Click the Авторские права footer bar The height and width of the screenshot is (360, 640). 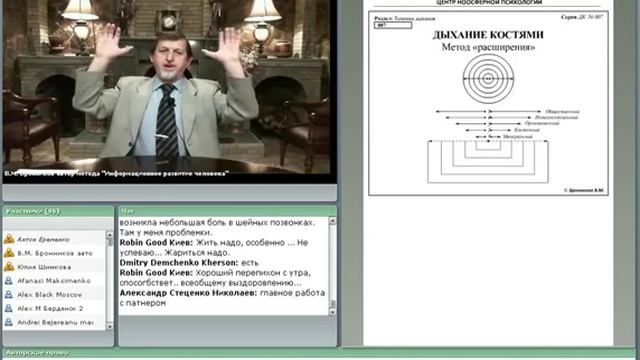(320, 353)
